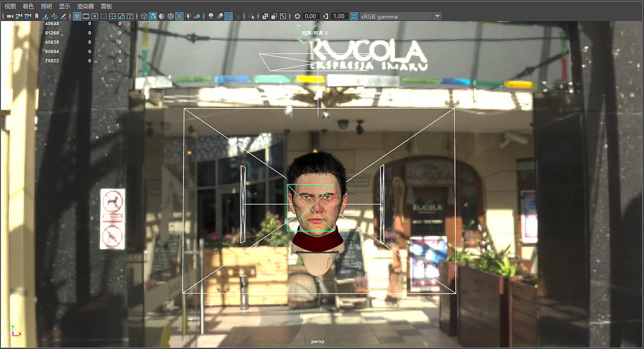Image resolution: width=644 pixels, height=349 pixels.
Task: Toggle Wireframe on Shaded icon
Action: 171,16
